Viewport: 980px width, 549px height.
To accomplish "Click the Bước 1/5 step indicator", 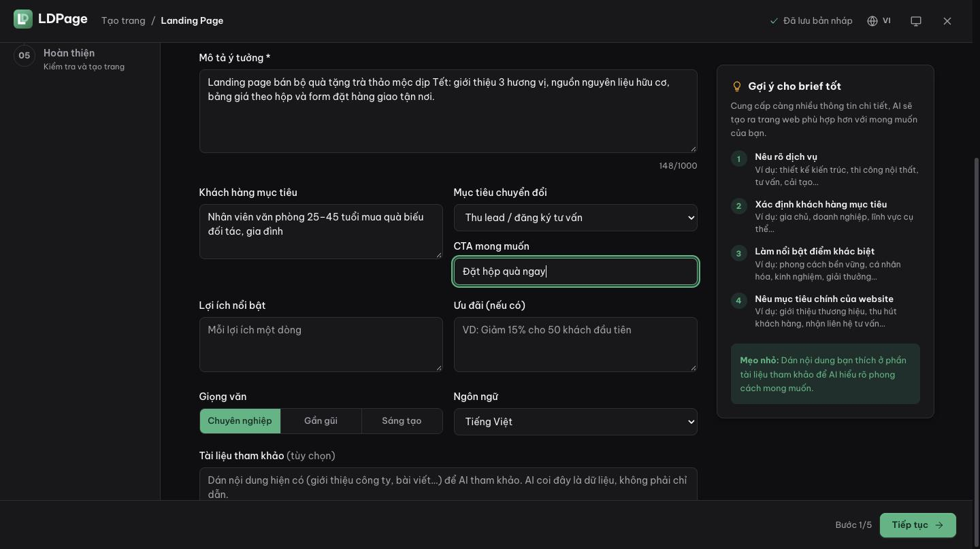I will [853, 525].
